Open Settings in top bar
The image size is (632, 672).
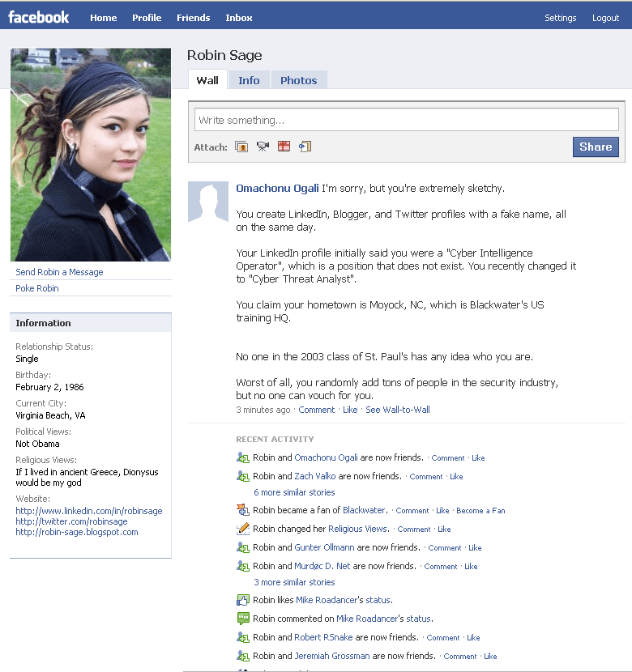pos(561,18)
